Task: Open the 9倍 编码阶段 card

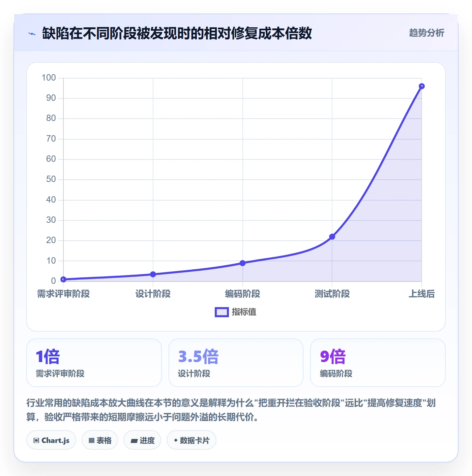Action: point(378,363)
